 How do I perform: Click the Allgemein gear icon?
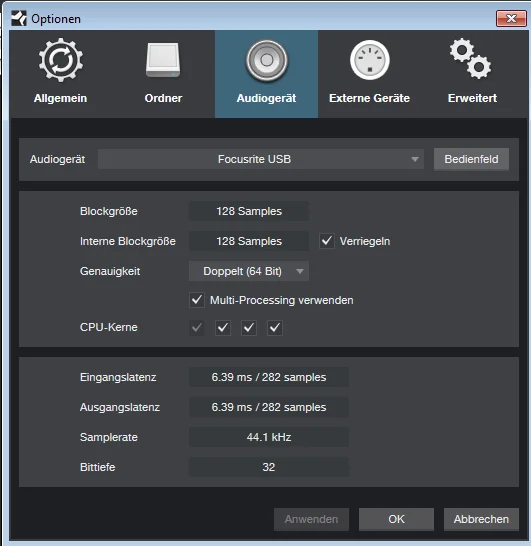tap(61, 60)
